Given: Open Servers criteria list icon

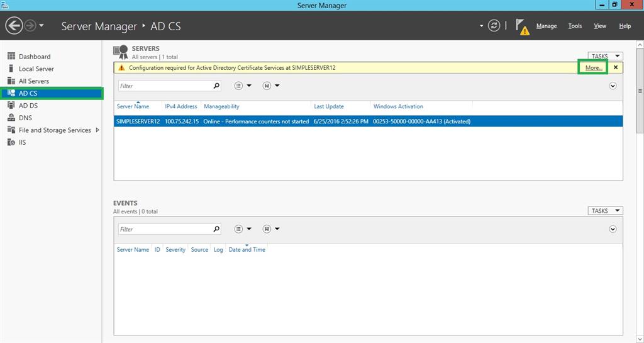Looking at the screenshot, I should coord(238,86).
